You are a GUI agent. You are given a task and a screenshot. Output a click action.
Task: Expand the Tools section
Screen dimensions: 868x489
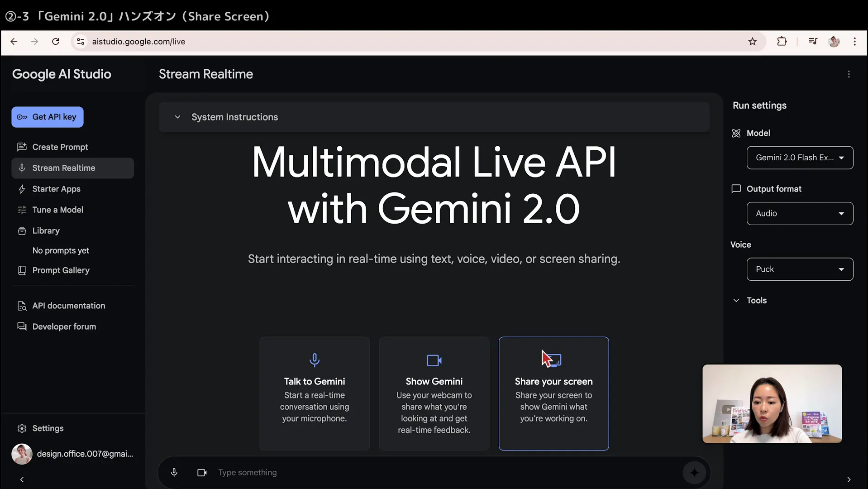click(749, 300)
